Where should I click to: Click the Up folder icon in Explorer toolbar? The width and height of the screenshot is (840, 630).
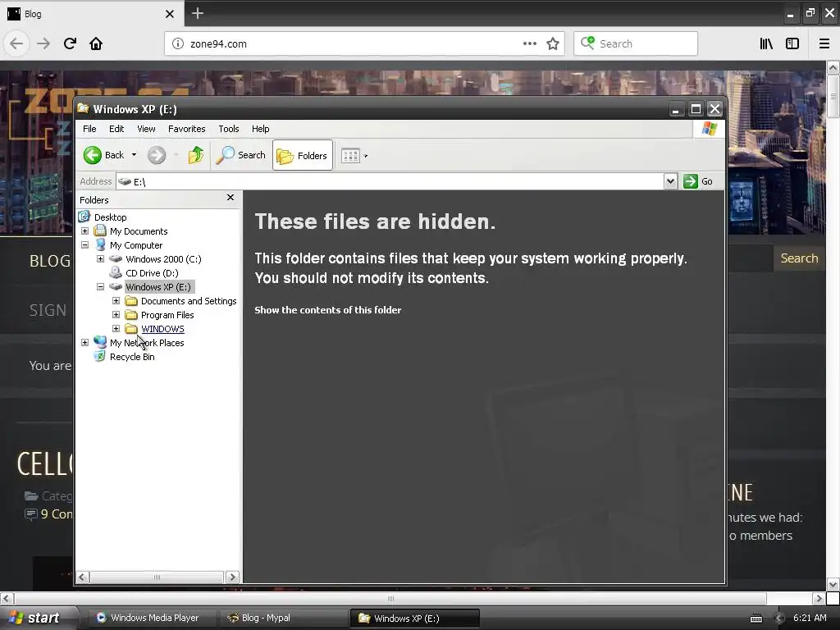coord(195,155)
